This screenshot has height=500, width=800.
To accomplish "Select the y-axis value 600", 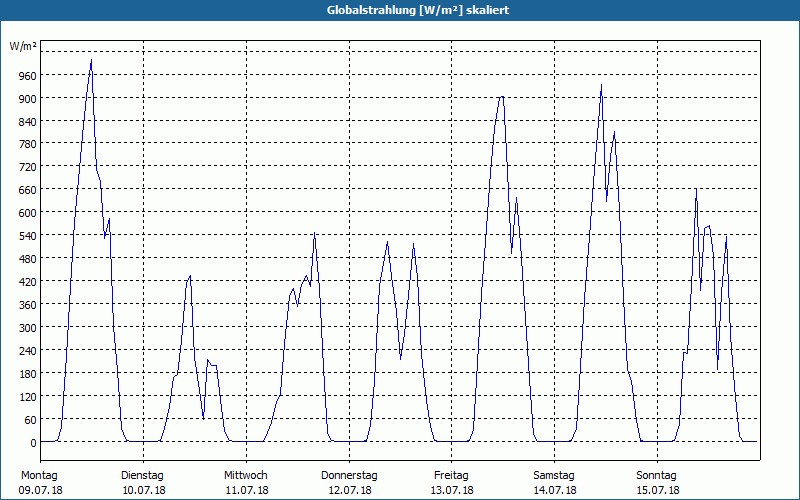I will tap(27, 213).
